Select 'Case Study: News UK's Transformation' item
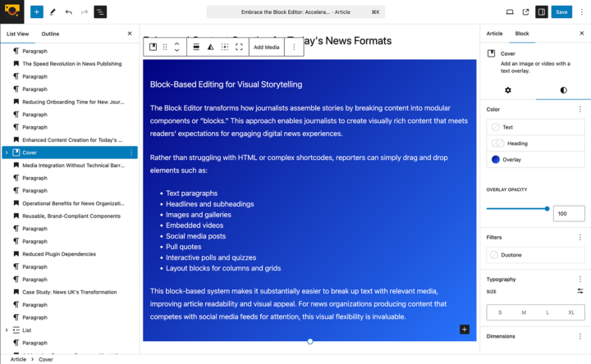 pos(69,292)
